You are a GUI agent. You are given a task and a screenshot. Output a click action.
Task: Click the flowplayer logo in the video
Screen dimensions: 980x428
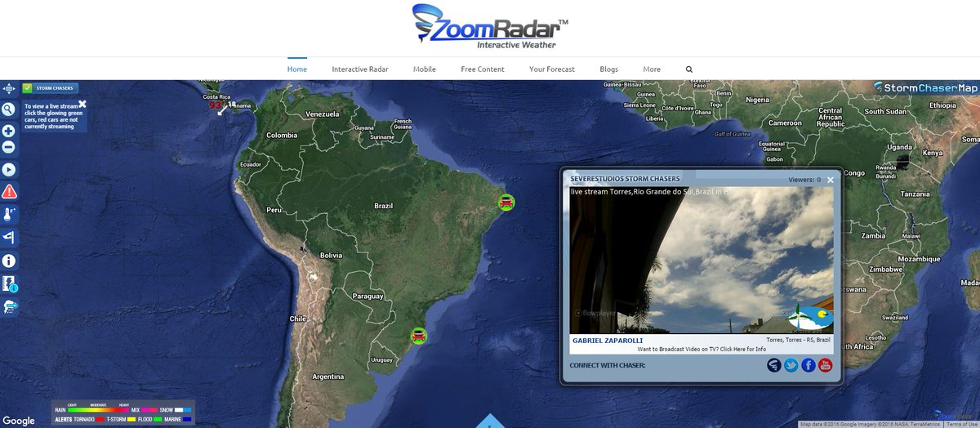(x=595, y=312)
